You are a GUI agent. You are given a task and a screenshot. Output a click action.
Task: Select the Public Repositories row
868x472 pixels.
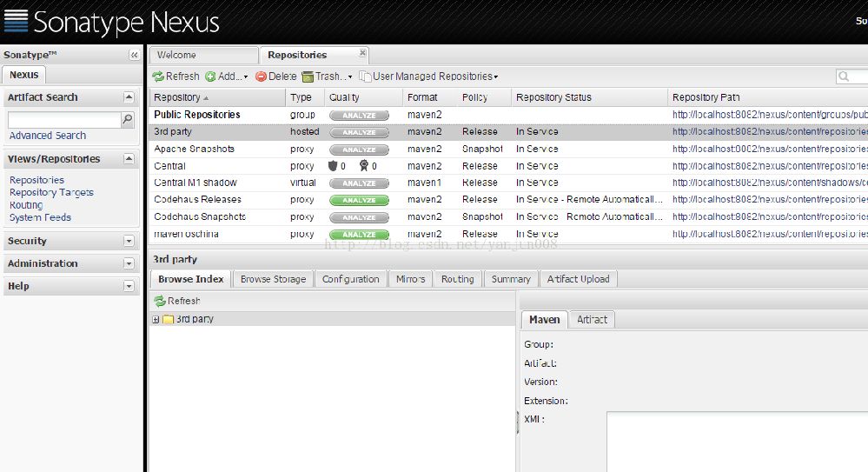tap(508, 115)
